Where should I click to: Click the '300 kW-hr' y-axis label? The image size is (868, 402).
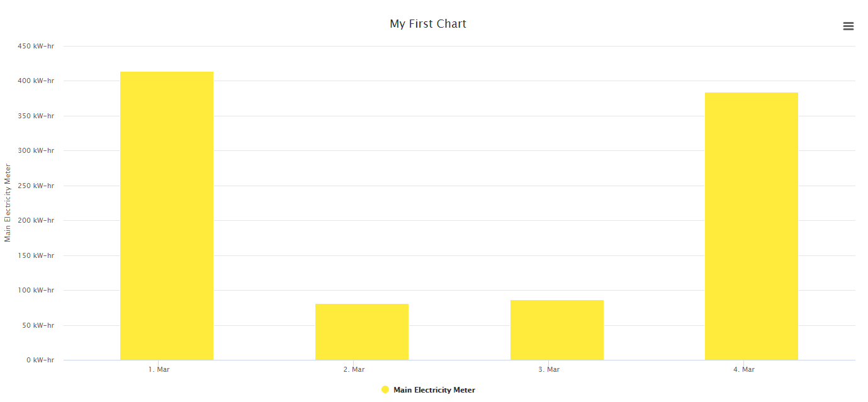[35, 151]
